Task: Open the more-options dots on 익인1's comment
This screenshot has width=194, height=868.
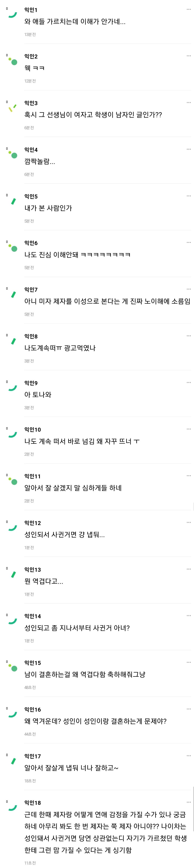Action: point(189,9)
